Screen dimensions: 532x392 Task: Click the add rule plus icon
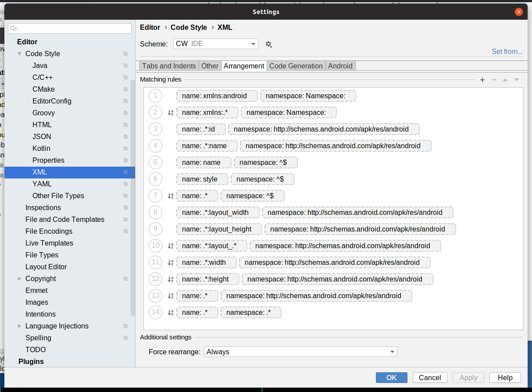(x=482, y=80)
